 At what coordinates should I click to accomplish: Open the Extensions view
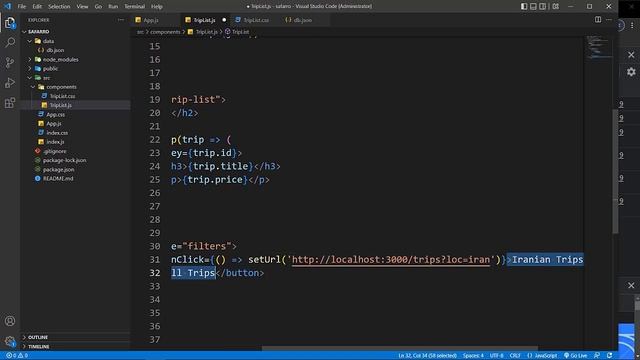click(x=10, y=102)
